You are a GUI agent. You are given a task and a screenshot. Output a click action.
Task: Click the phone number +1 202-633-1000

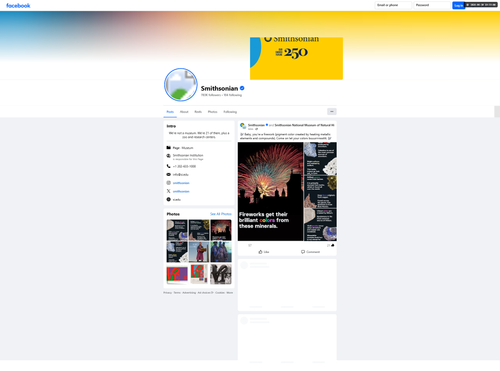point(184,166)
